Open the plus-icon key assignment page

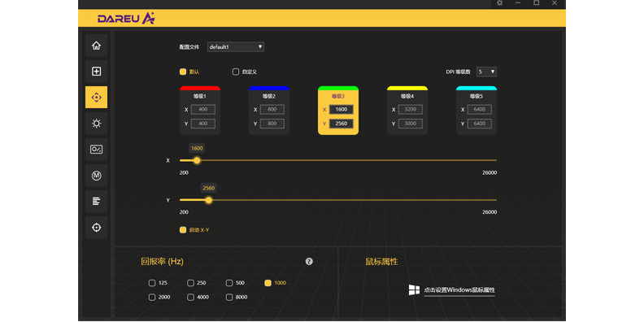[x=96, y=72]
